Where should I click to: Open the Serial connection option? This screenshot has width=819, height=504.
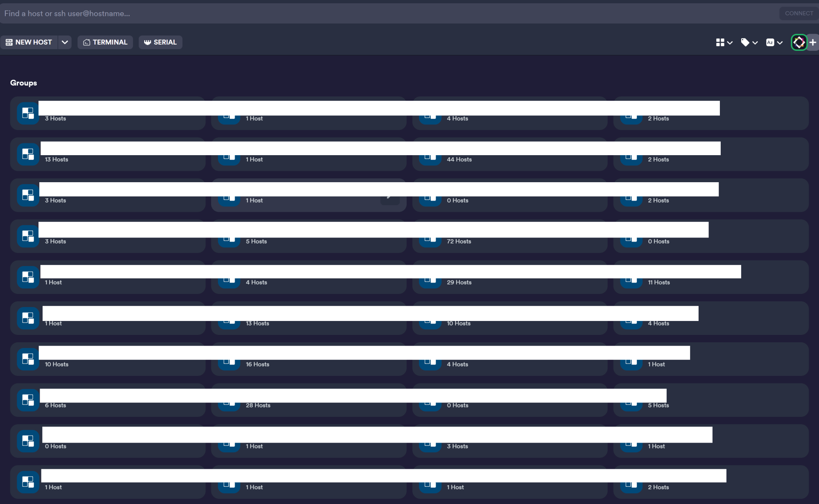pyautogui.click(x=160, y=42)
